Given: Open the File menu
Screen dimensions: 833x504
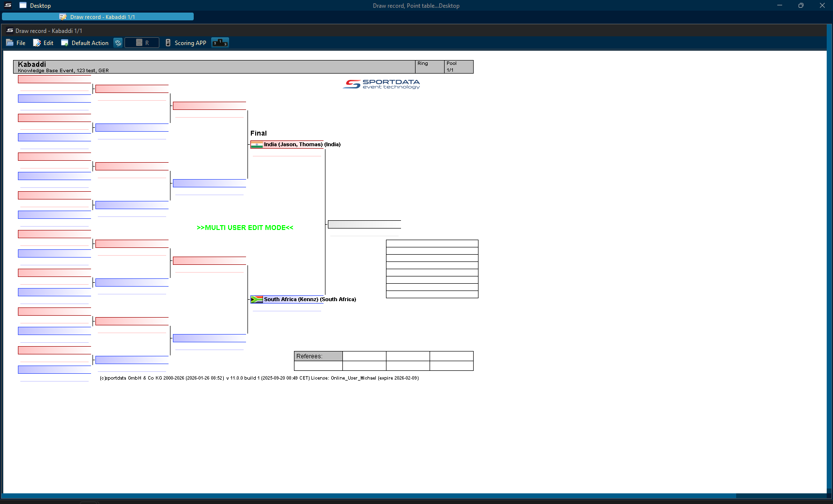Looking at the screenshot, I should 16,43.
